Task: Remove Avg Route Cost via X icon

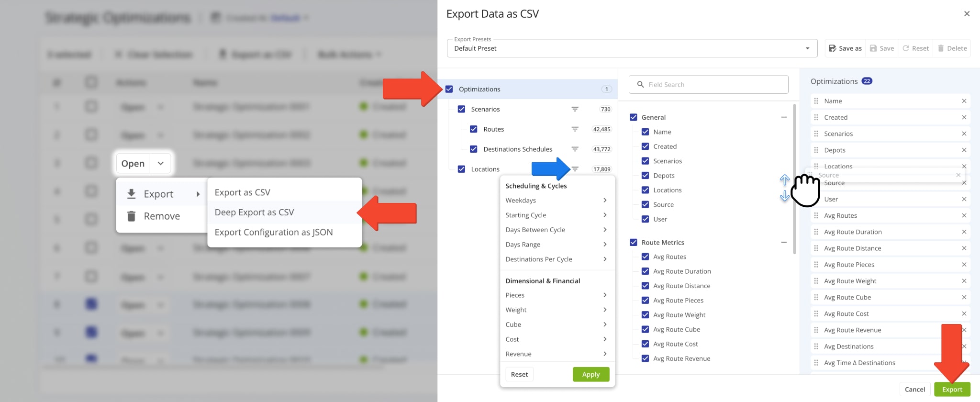Action: pyautogui.click(x=964, y=313)
